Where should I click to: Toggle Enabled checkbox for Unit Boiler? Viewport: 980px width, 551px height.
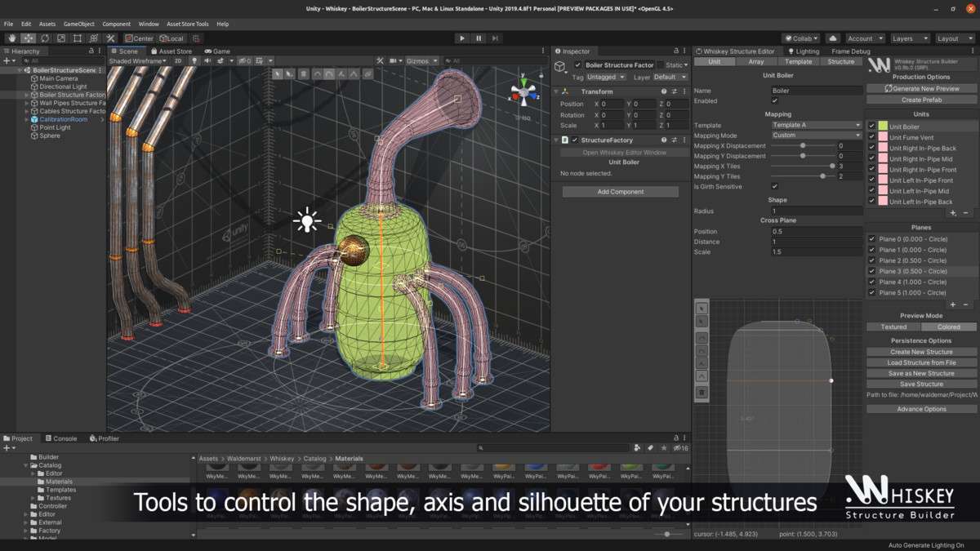click(x=775, y=101)
